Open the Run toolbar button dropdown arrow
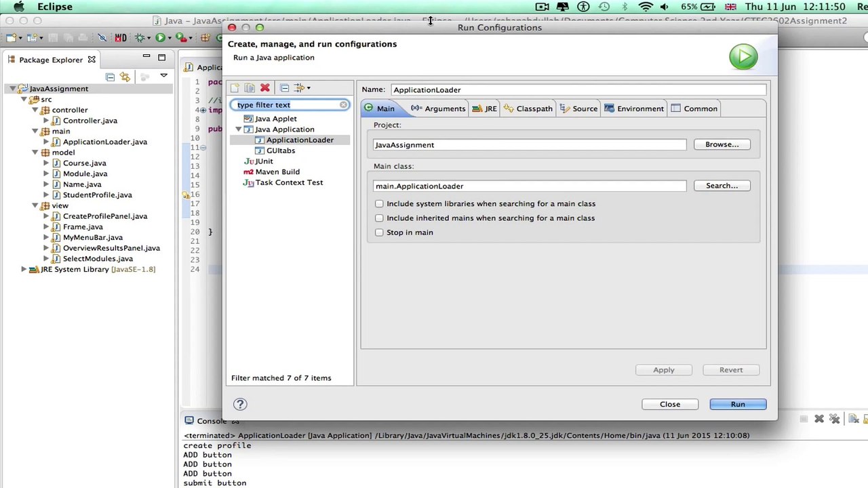This screenshot has width=868, height=488. pyautogui.click(x=169, y=39)
